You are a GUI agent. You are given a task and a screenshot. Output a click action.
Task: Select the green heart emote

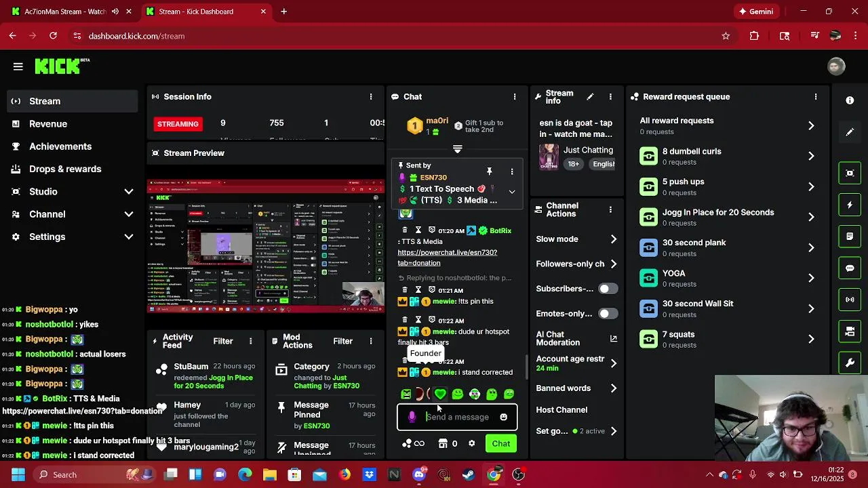click(440, 394)
